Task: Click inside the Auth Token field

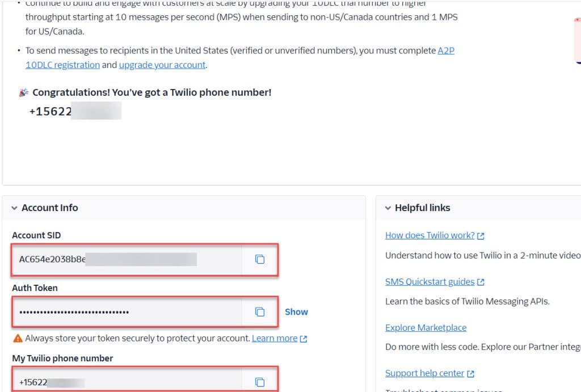Action: click(x=127, y=312)
